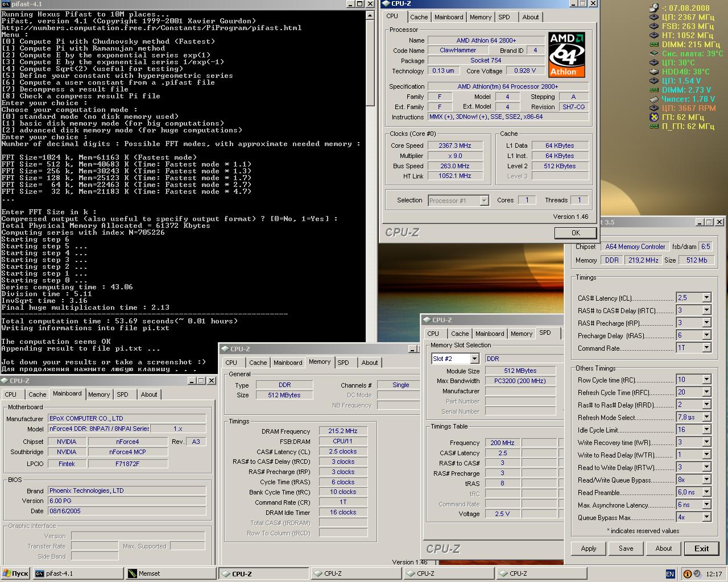The width and height of the screenshot is (728, 582).
Task: Open RAS# to CAS# Delay dropdown in Memset
Action: coord(706,310)
